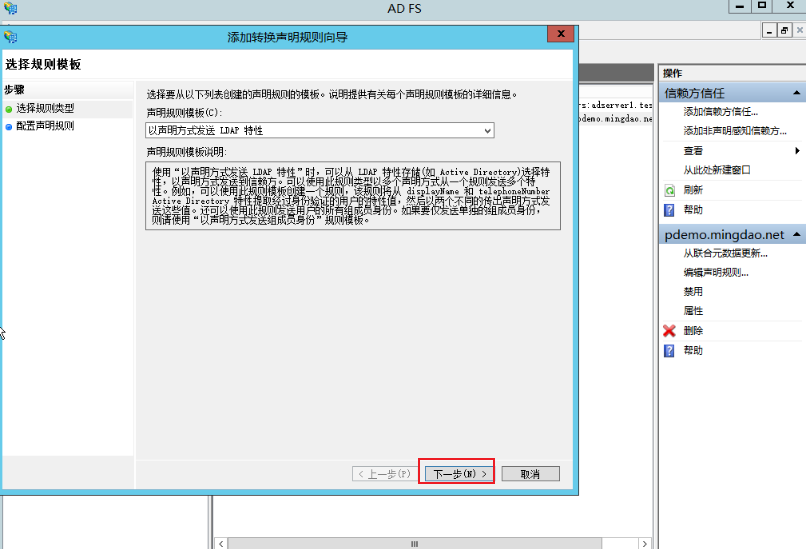806x549 pixels.
Task: Click 删除 in the actions pane
Action: pyautogui.click(x=693, y=331)
